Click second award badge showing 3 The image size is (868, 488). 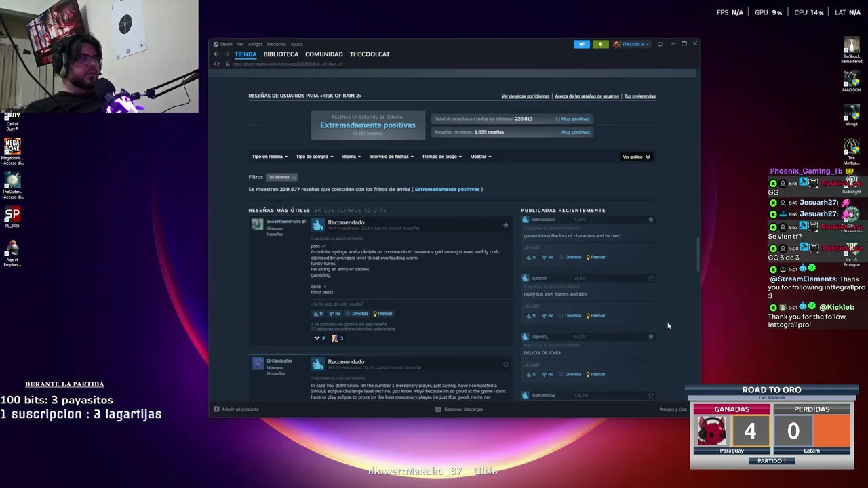337,338
